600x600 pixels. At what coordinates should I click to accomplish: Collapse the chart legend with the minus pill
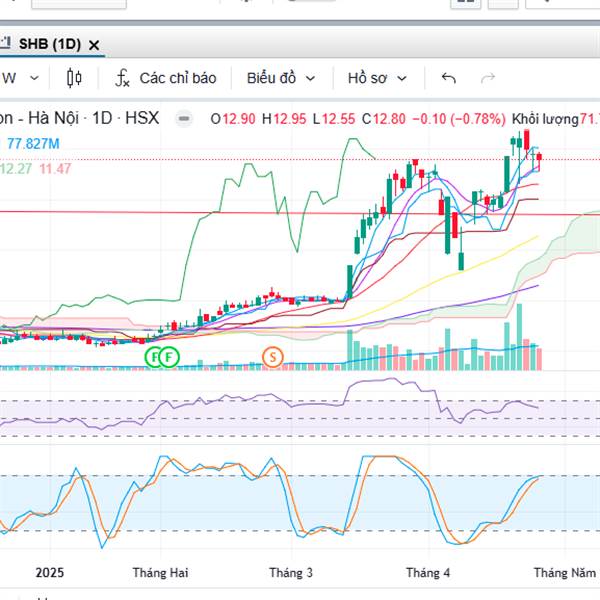click(x=184, y=119)
